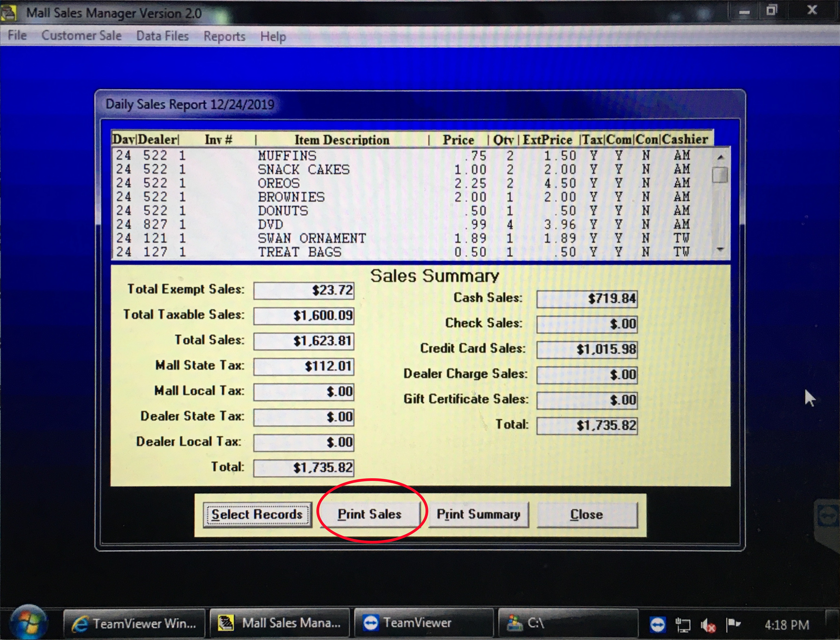Click the Total Sales $1,623.81 field

click(x=304, y=341)
